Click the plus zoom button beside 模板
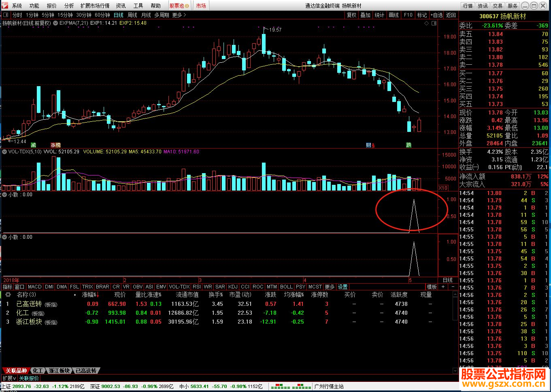The height and width of the screenshot is (392, 551). [443, 287]
